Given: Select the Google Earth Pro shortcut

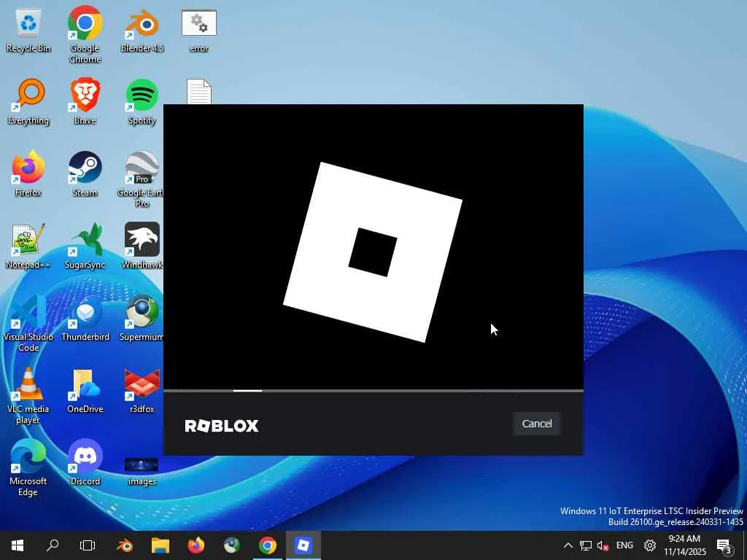Looking at the screenshot, I should (141, 179).
